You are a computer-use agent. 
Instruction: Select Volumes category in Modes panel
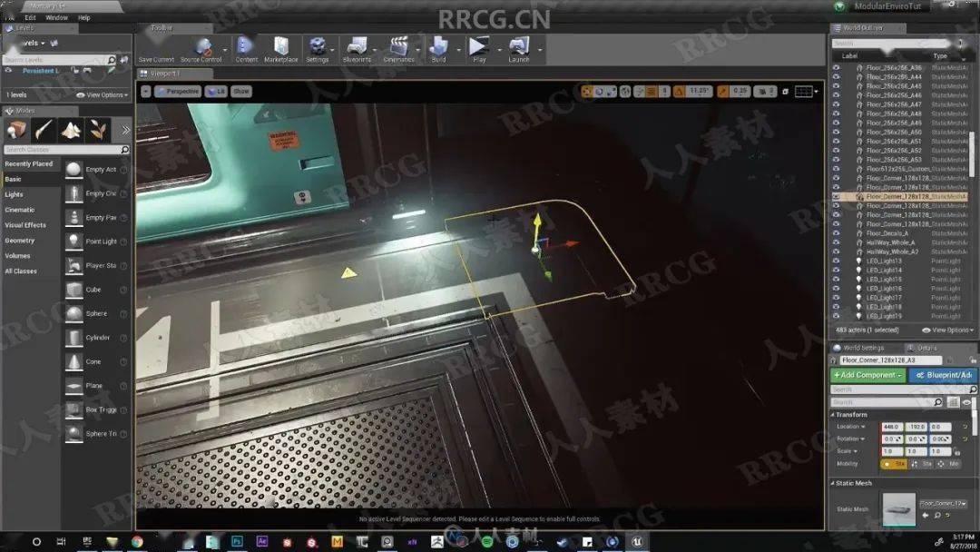[17, 256]
